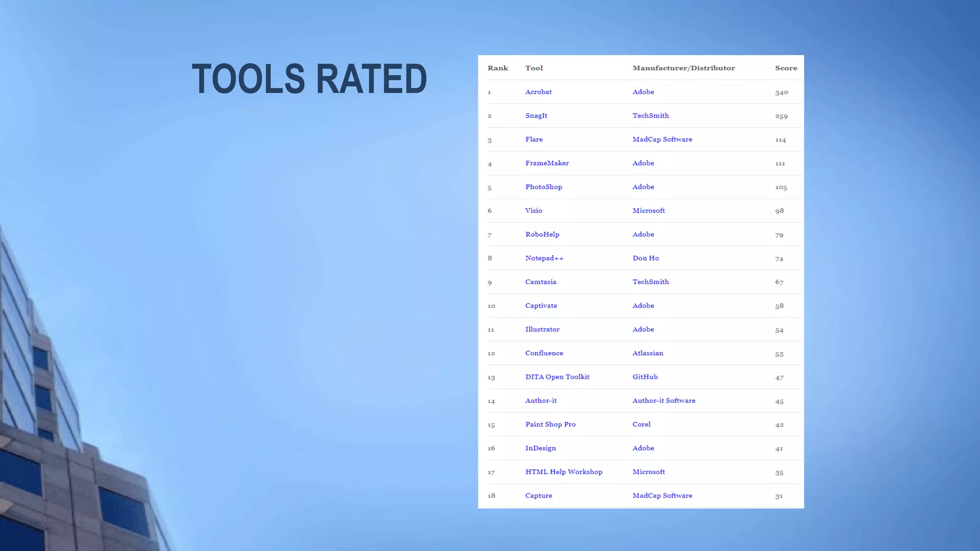Image resolution: width=980 pixels, height=551 pixels.
Task: Select the score 259 cell
Action: (x=781, y=116)
